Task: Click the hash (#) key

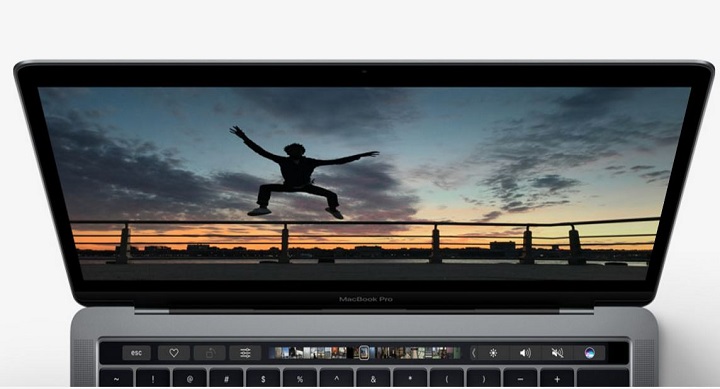Action: pos(226,379)
